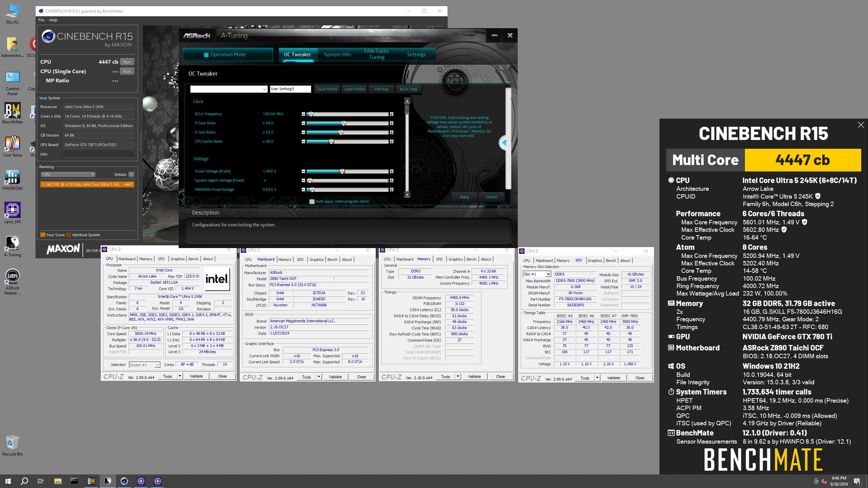Open CPU-Z Socket #1 selection dropdown
The width and height of the screenshot is (868, 488).
pos(144,365)
